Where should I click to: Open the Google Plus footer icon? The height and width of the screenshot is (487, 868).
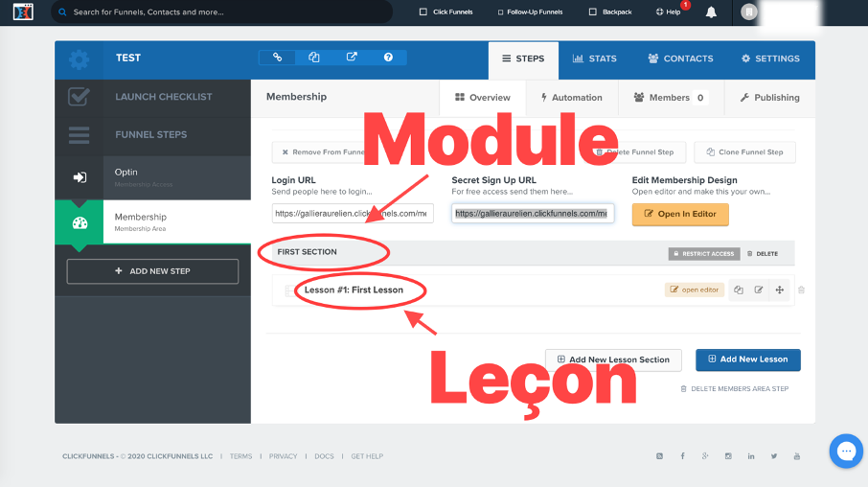(705, 456)
